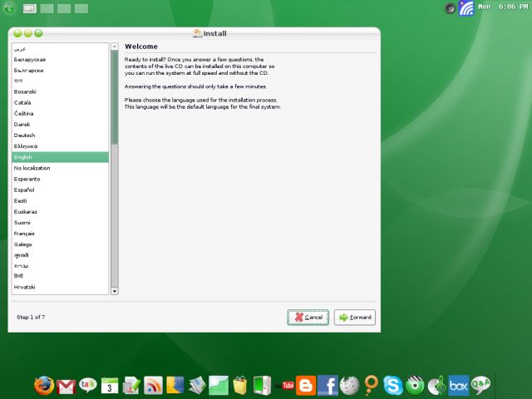Switch to the second workspace
Screen dimensions: 532x399
click(x=47, y=8)
